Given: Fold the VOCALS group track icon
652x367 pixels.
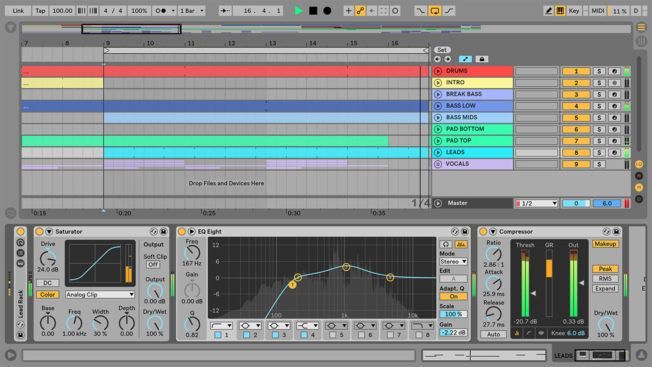Looking at the screenshot, I should (438, 164).
